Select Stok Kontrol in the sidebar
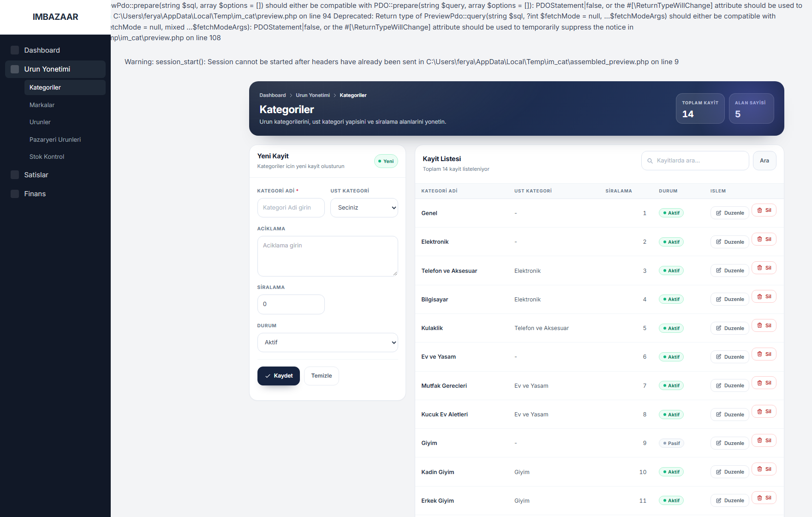The image size is (812, 517). coord(65,156)
